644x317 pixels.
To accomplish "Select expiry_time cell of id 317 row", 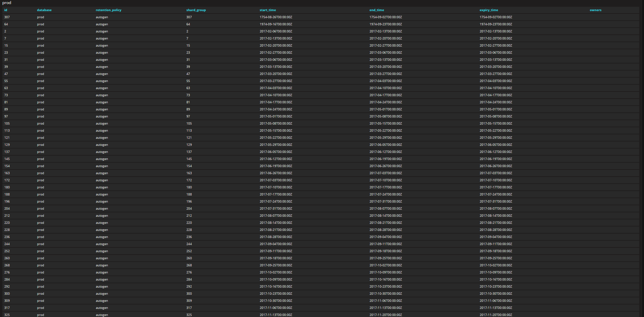I will tap(496, 308).
